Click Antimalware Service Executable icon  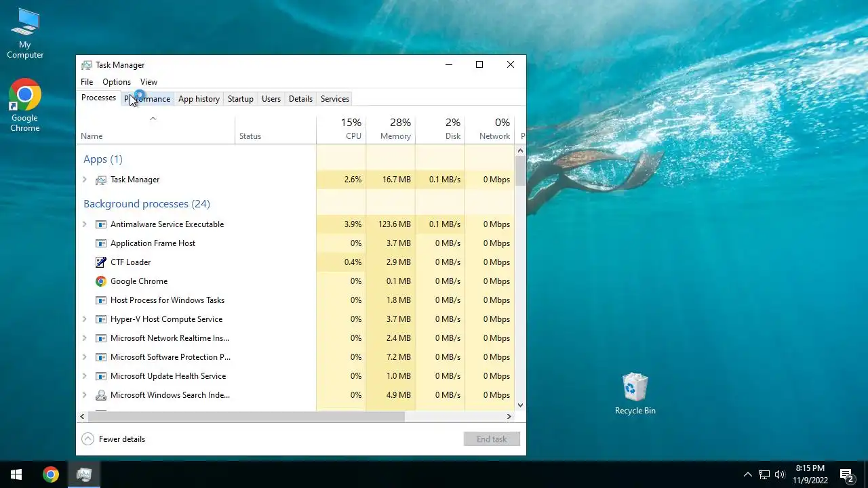(x=101, y=224)
